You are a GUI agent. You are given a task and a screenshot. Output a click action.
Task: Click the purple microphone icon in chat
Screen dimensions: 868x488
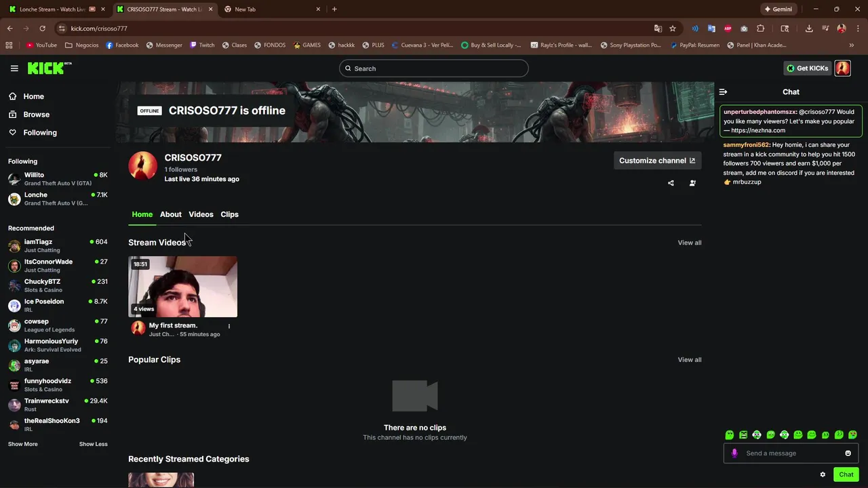click(x=734, y=453)
